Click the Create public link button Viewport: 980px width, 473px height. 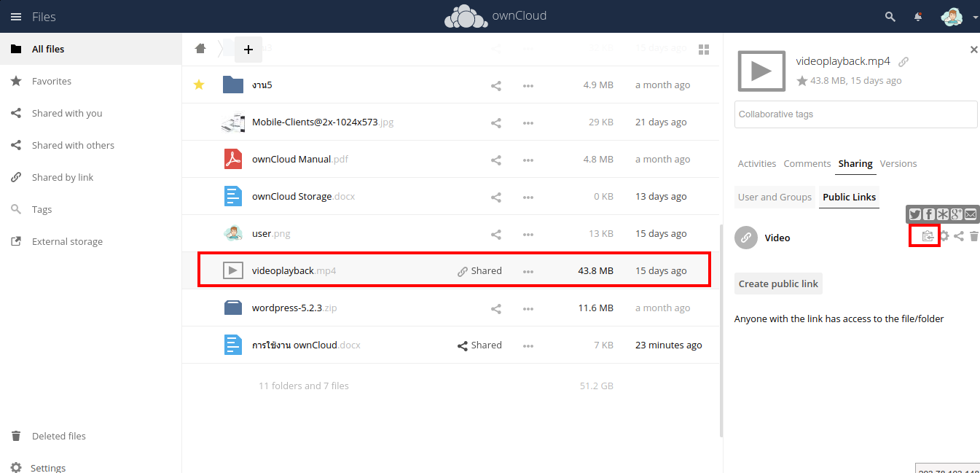(x=778, y=284)
